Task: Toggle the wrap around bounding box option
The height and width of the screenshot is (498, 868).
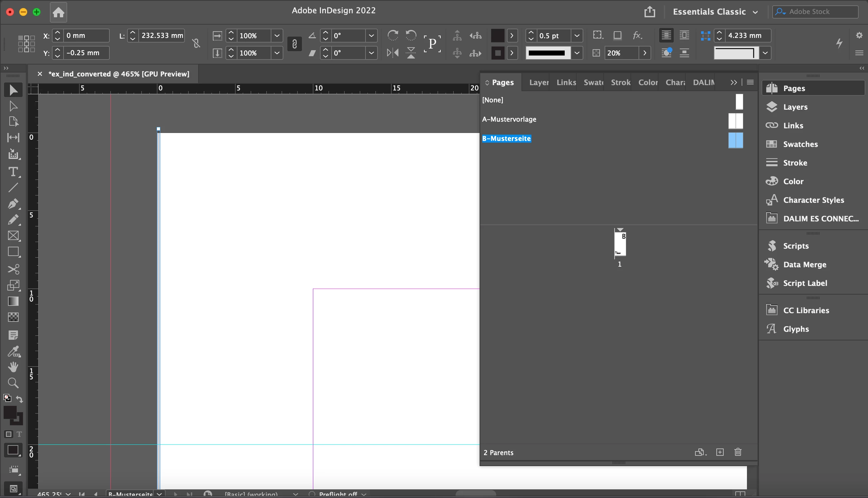Action: coord(684,35)
